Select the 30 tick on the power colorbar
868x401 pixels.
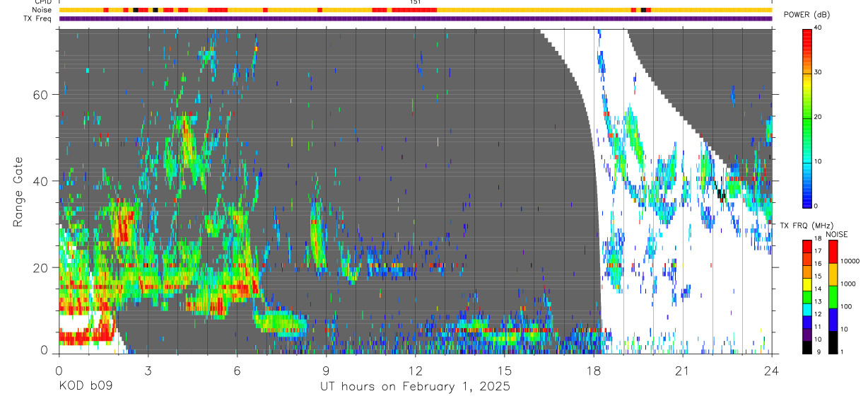tap(818, 72)
